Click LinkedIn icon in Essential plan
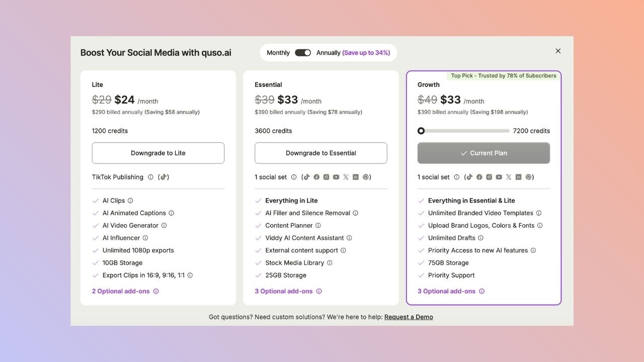This screenshot has height=362, width=644. [356, 177]
